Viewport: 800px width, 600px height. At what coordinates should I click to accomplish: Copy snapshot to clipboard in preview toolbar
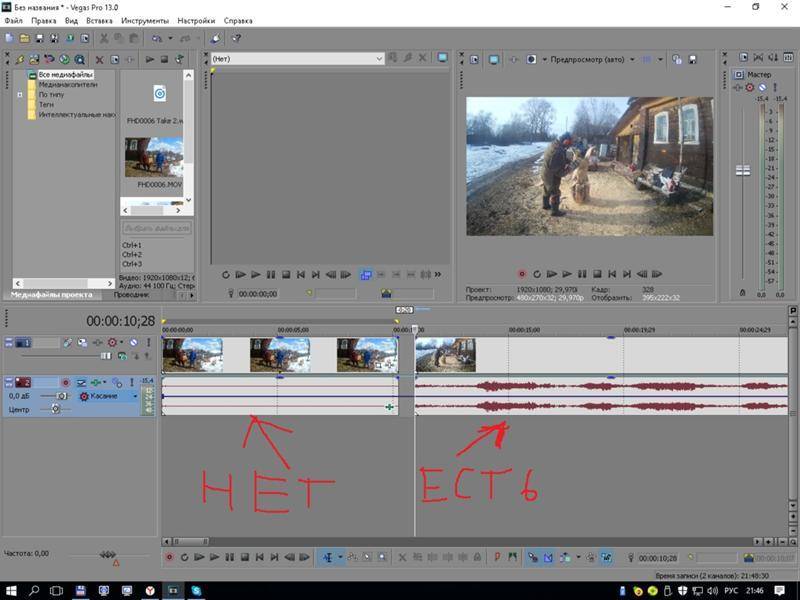tap(677, 59)
